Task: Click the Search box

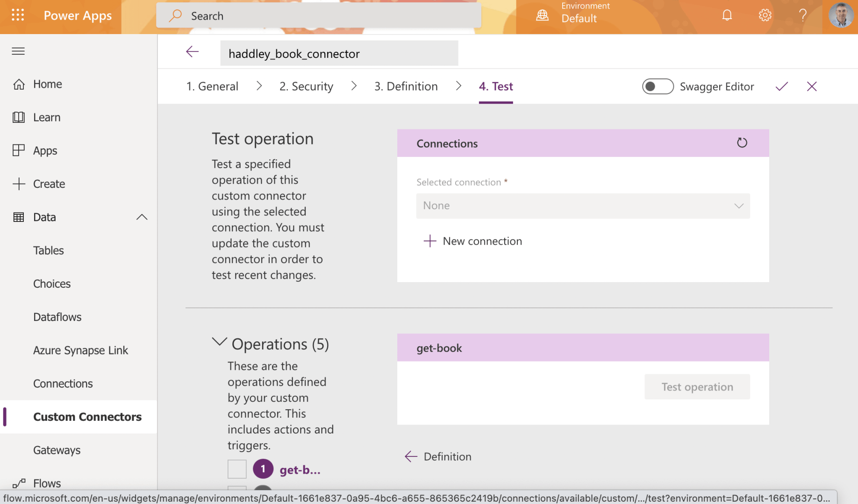Action: pos(319,15)
